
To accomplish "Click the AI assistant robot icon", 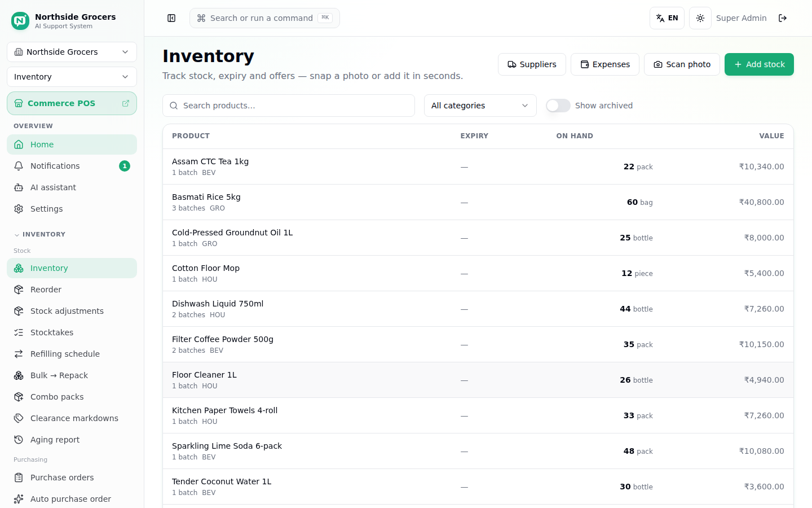I will (x=19, y=187).
